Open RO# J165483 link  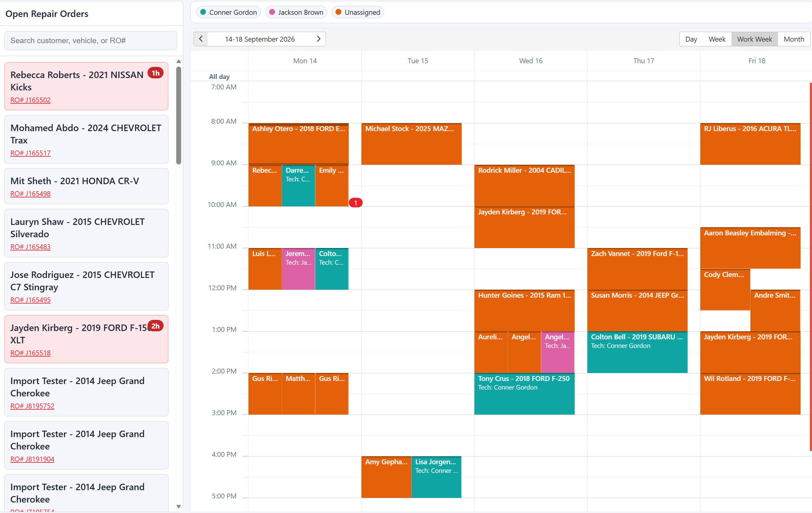(30, 247)
